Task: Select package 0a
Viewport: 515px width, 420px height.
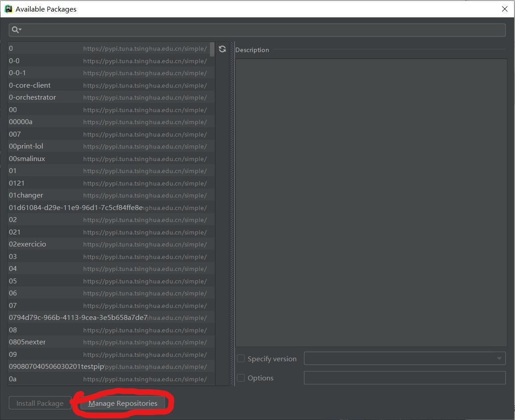Action: [x=111, y=379]
